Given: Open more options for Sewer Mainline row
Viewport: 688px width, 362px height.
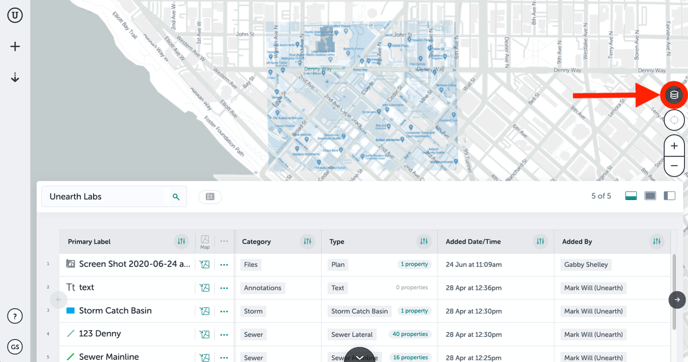Looking at the screenshot, I should coord(224,357).
